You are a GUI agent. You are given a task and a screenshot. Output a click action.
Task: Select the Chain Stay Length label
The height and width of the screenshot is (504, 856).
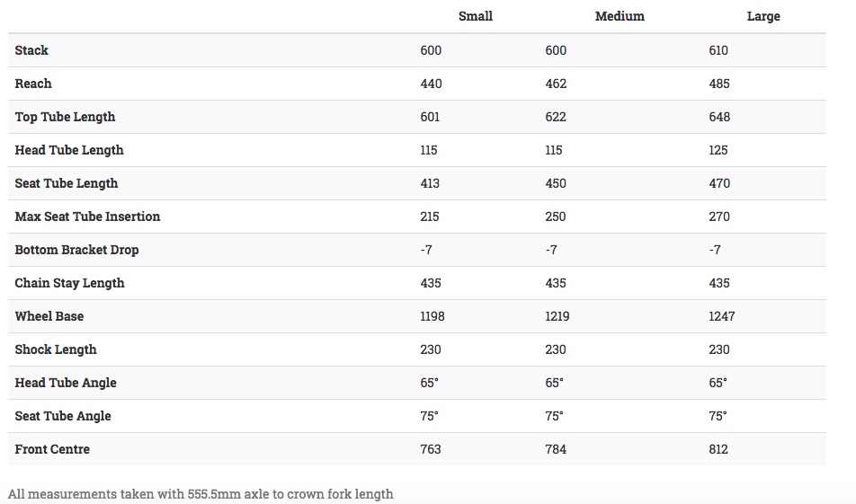[69, 283]
